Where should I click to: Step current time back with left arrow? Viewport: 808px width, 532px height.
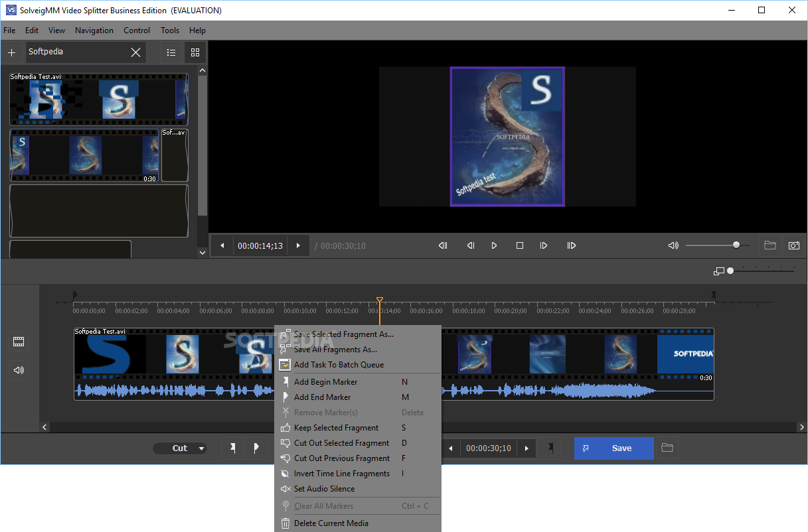coord(222,245)
